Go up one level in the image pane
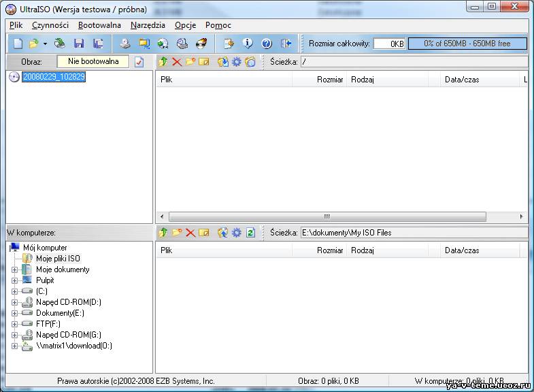Image resolution: width=534 pixels, height=392 pixels. [163, 62]
